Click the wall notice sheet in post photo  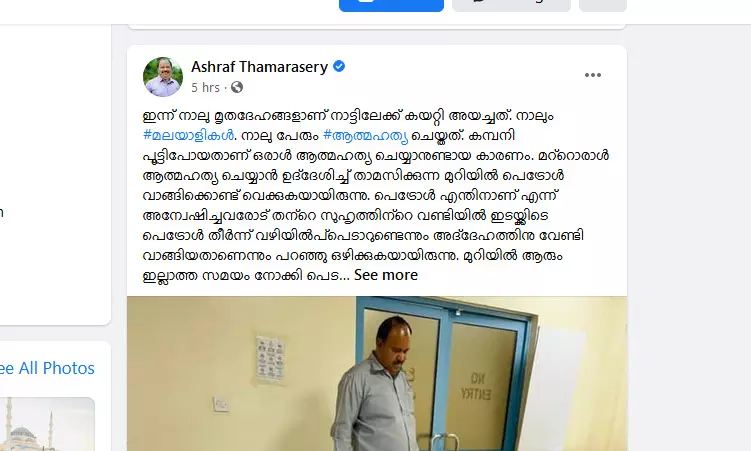pyautogui.click(x=270, y=360)
